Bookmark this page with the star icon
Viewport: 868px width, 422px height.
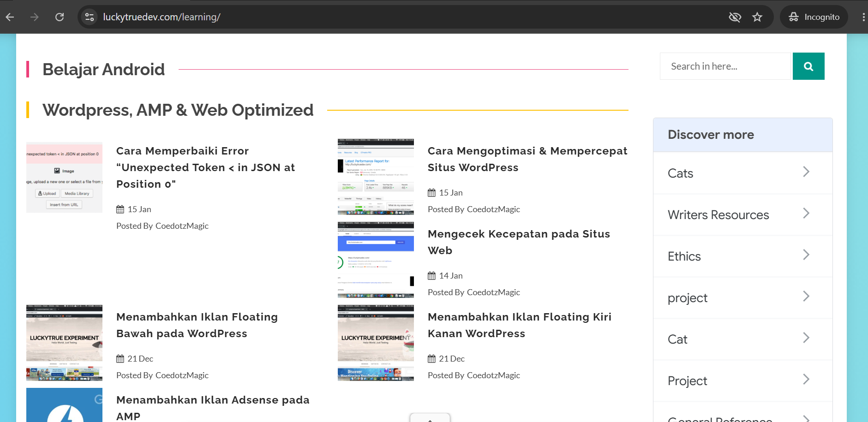point(757,17)
